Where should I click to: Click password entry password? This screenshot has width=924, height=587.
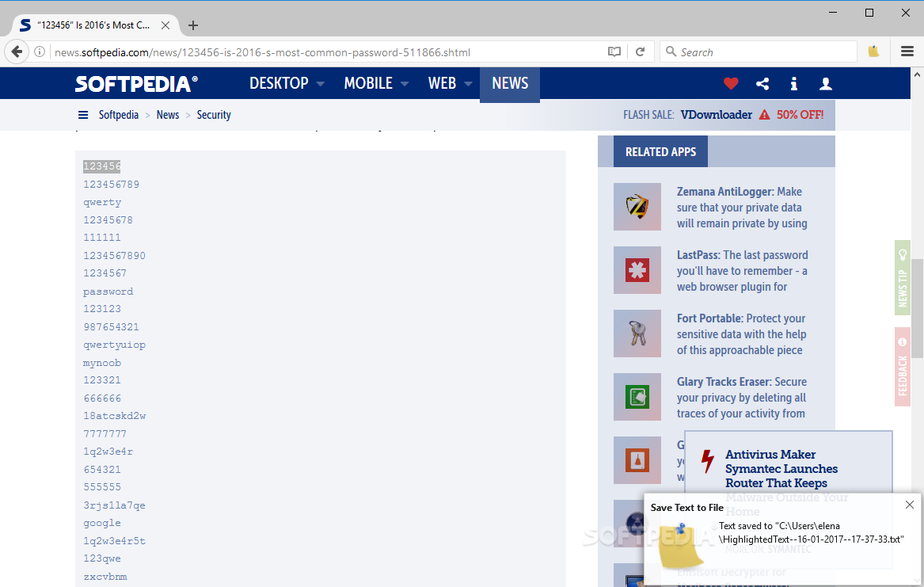coord(108,292)
